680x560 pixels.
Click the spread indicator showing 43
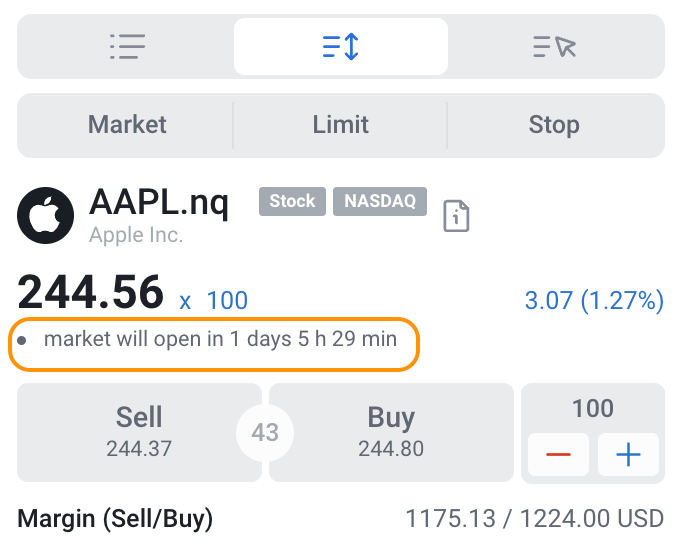pyautogui.click(x=265, y=433)
